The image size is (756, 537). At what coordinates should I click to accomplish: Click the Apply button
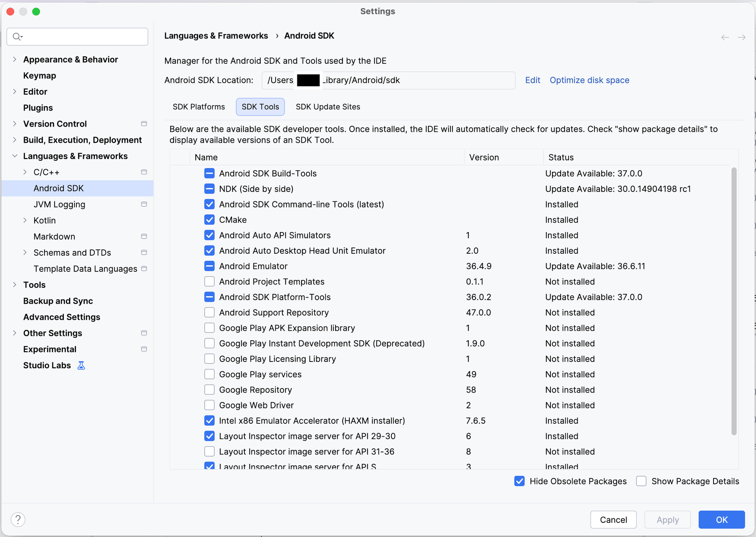click(x=668, y=520)
